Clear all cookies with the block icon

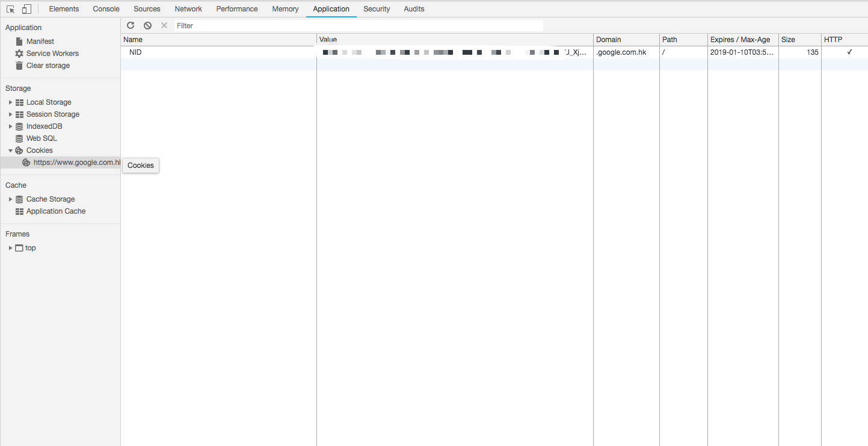(x=147, y=25)
